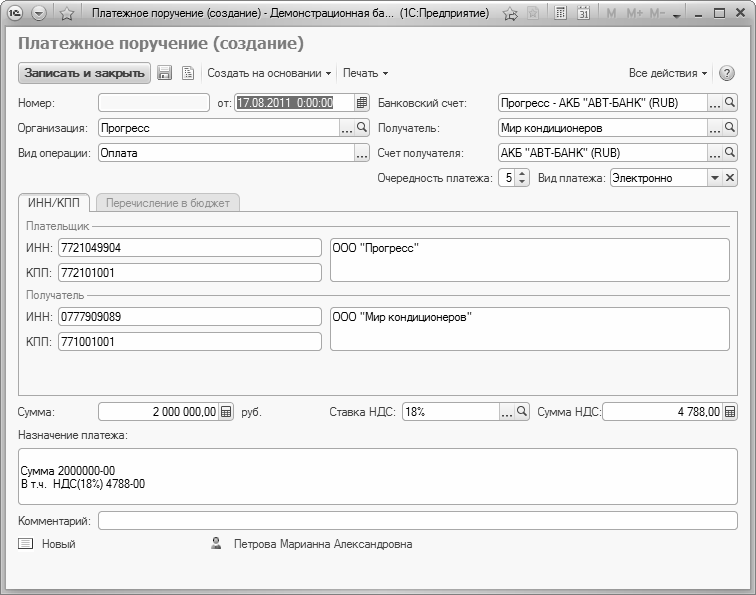Screen dimensions: 756x595
Task: Open Вид платежа dropdown arrow
Action: [715, 177]
